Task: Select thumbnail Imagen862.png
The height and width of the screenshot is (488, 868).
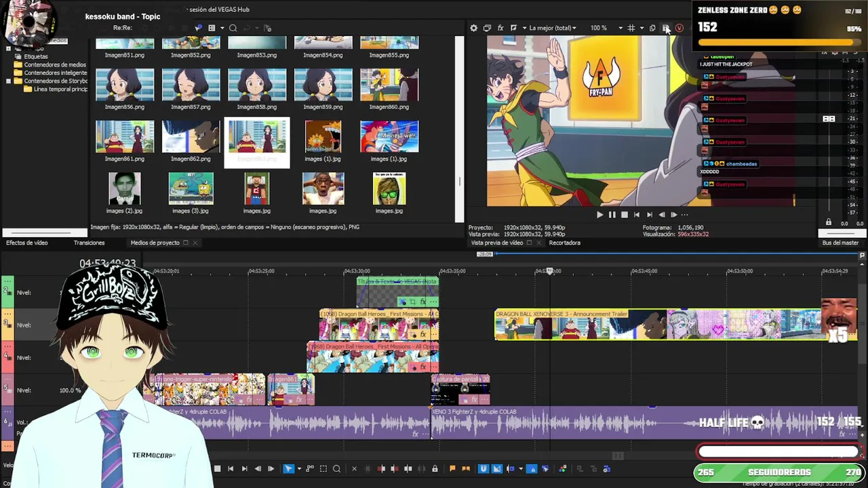Action: click(191, 142)
